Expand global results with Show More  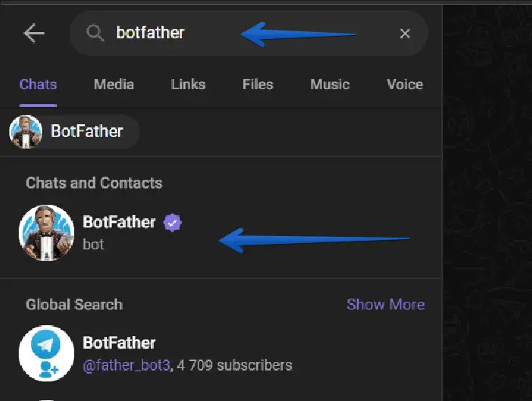coord(385,304)
